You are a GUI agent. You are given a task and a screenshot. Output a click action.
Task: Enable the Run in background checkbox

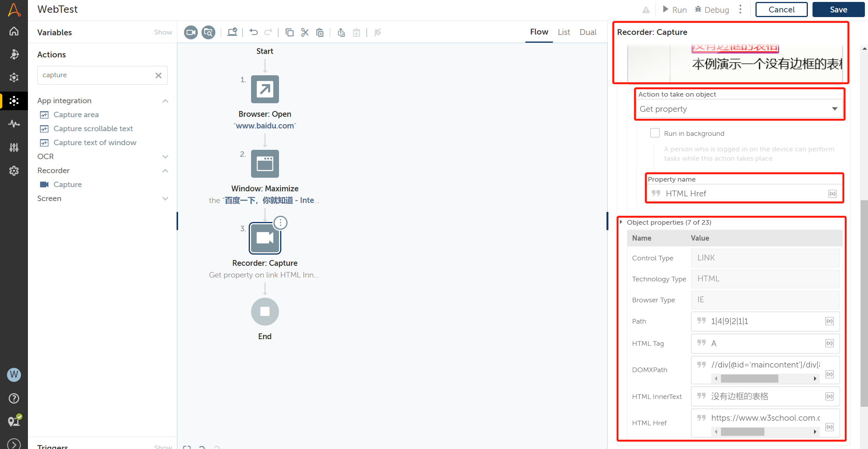point(655,133)
